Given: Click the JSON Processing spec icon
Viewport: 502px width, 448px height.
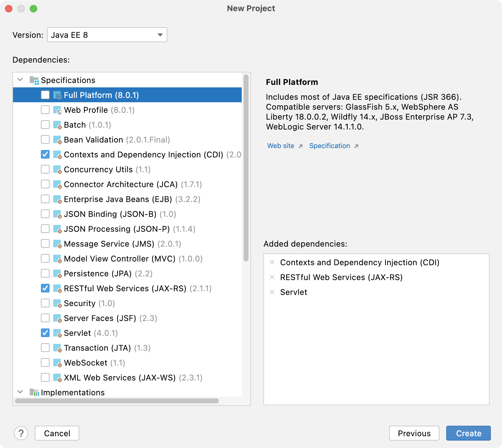Looking at the screenshot, I should [57, 229].
